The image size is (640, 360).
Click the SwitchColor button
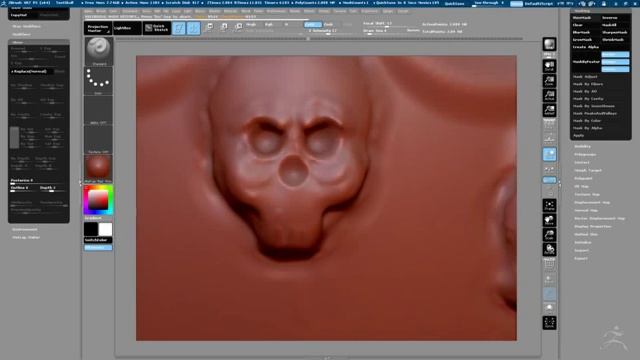point(98,240)
